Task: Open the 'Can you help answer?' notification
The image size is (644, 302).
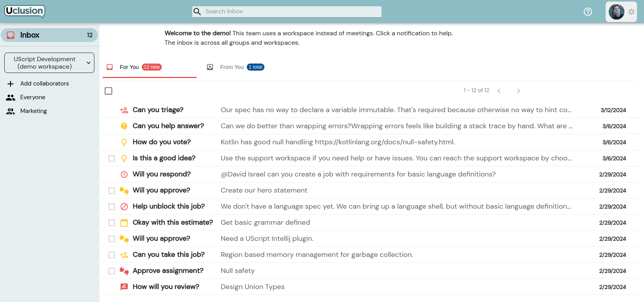Action: click(371, 126)
